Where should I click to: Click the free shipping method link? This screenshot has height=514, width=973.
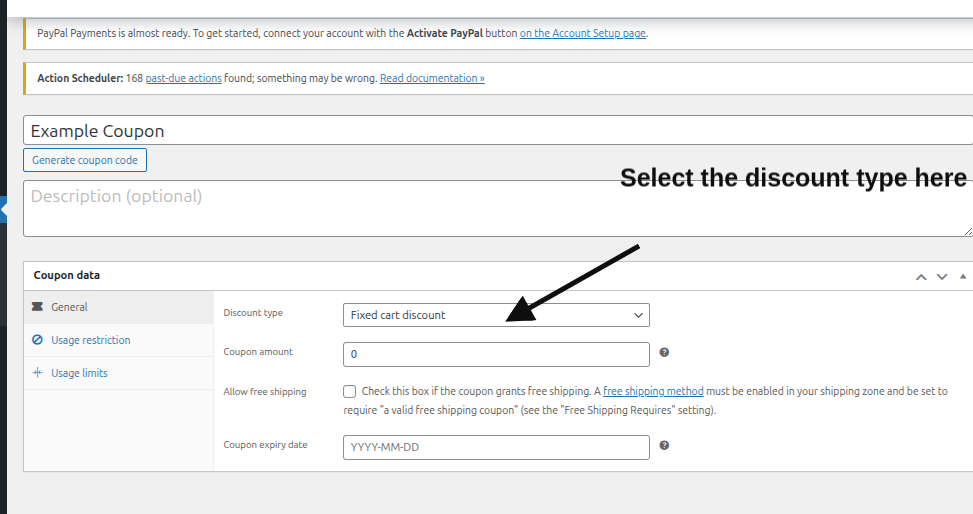tap(653, 391)
